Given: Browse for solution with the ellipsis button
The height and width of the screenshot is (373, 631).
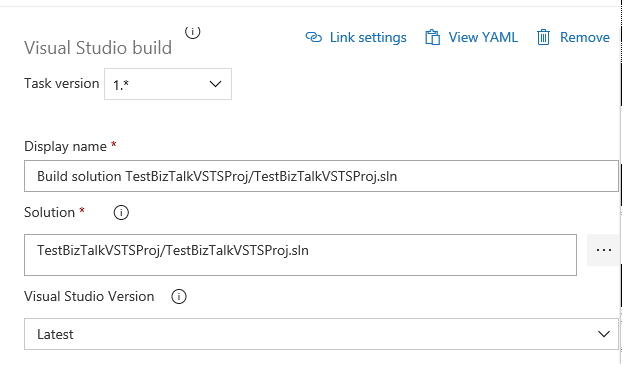Looking at the screenshot, I should [x=604, y=250].
